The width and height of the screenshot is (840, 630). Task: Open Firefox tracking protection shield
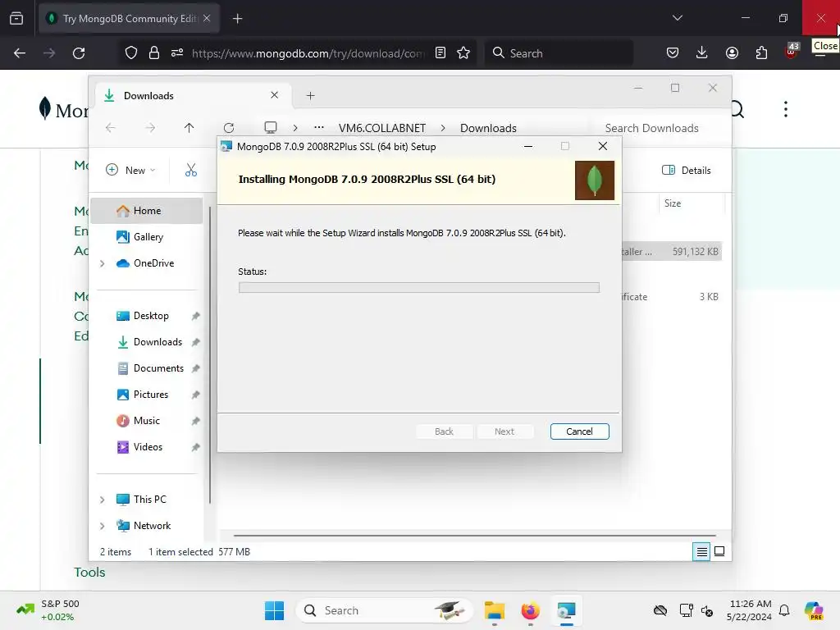[130, 53]
